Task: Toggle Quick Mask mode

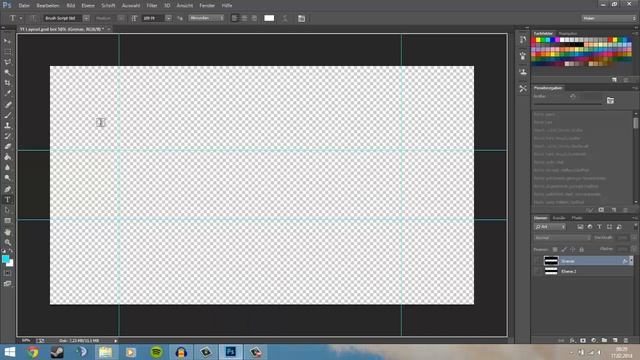Action: [x=7, y=273]
